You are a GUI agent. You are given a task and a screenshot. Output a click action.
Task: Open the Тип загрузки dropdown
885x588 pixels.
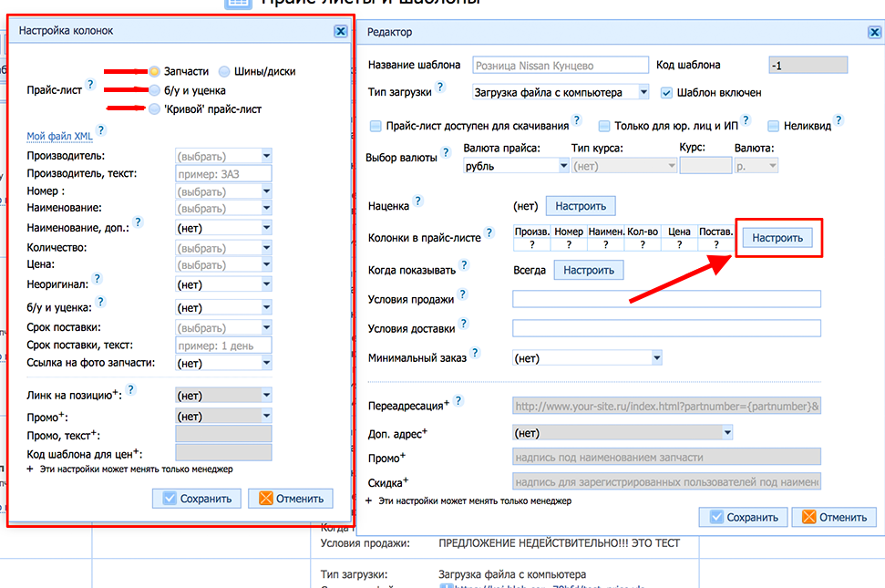coord(643,92)
